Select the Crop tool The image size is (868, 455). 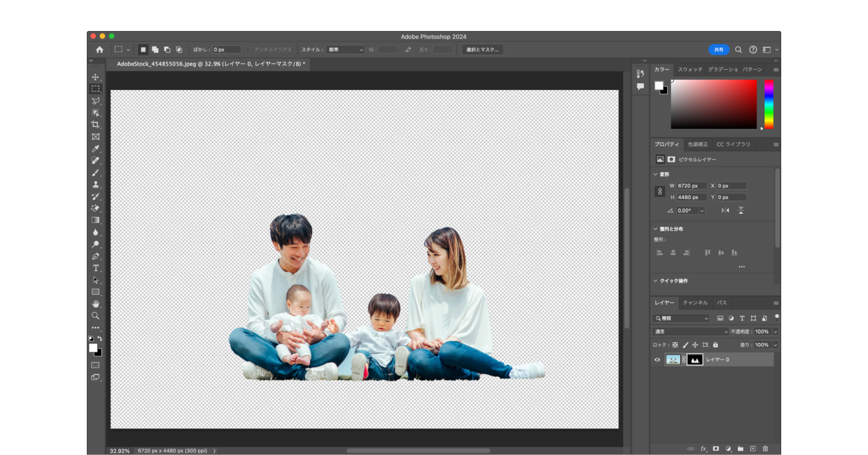click(95, 125)
